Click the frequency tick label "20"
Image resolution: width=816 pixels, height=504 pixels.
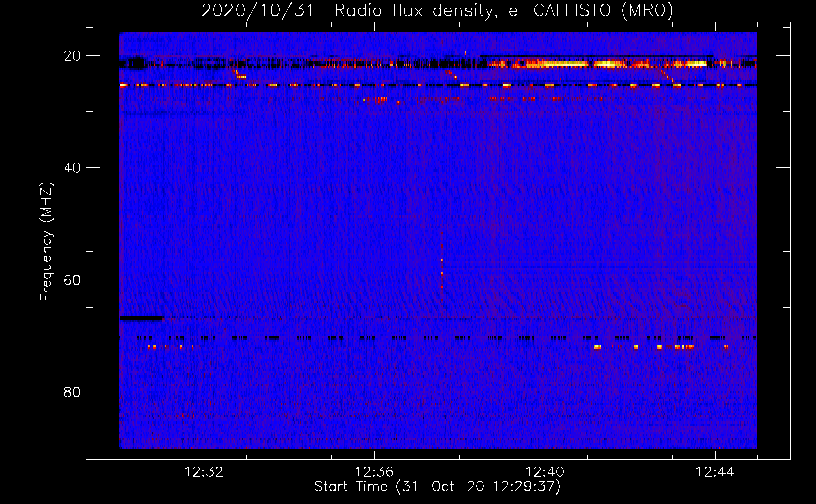click(72, 56)
